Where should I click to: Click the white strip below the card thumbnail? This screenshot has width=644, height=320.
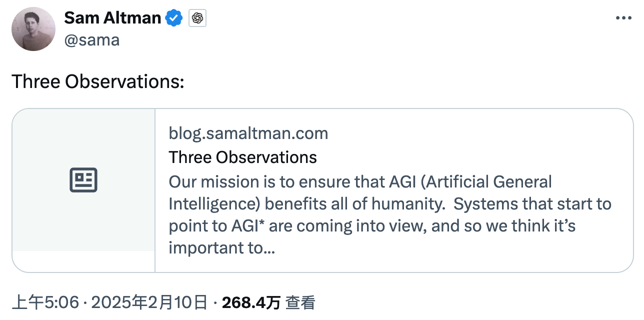pyautogui.click(x=83, y=261)
